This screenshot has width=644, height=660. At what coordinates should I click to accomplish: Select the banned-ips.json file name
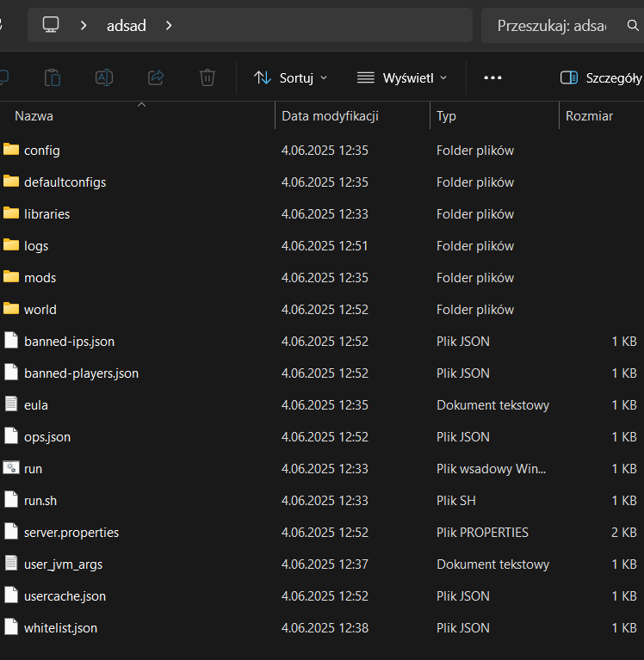point(70,342)
